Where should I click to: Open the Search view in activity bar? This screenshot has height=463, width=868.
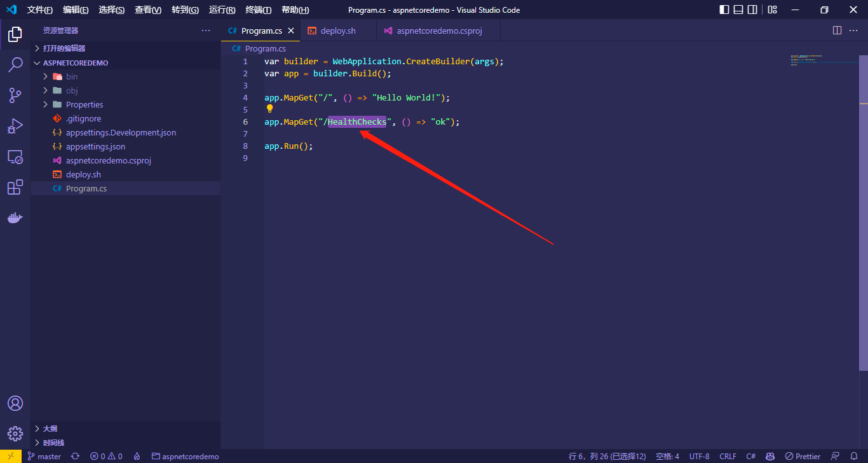tap(15, 64)
